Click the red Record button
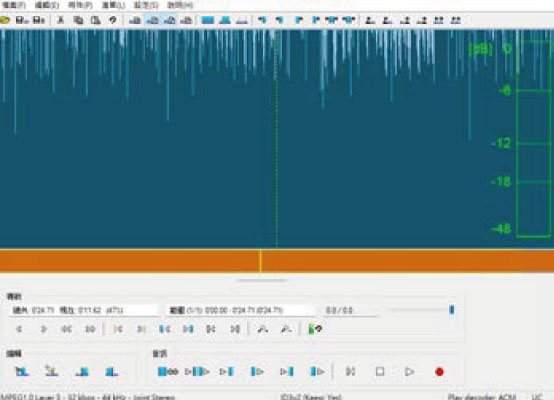554x400 pixels. (439, 372)
